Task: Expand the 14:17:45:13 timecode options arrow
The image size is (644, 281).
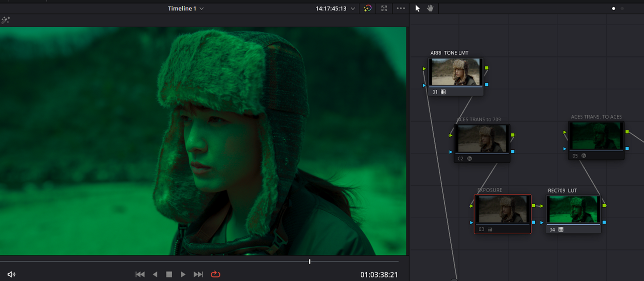Action: point(353,9)
